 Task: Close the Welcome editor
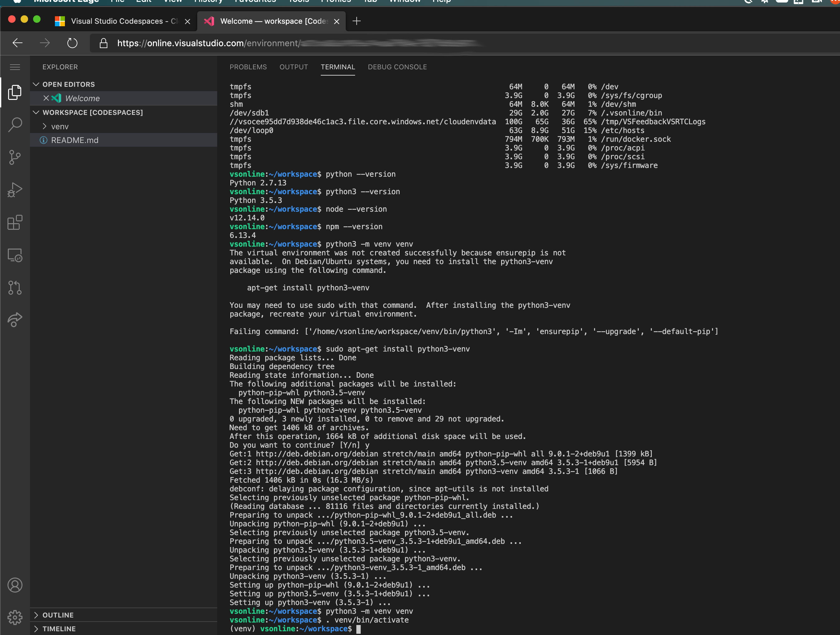[x=46, y=98]
